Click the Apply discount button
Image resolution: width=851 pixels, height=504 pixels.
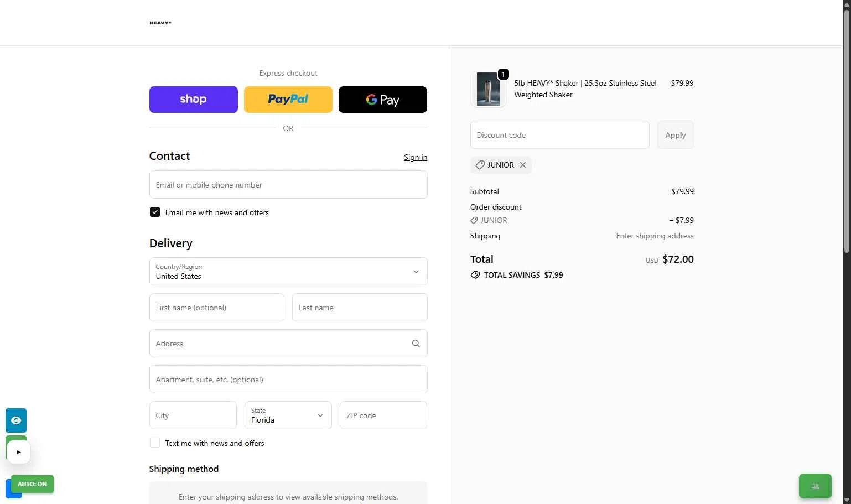tap(676, 135)
